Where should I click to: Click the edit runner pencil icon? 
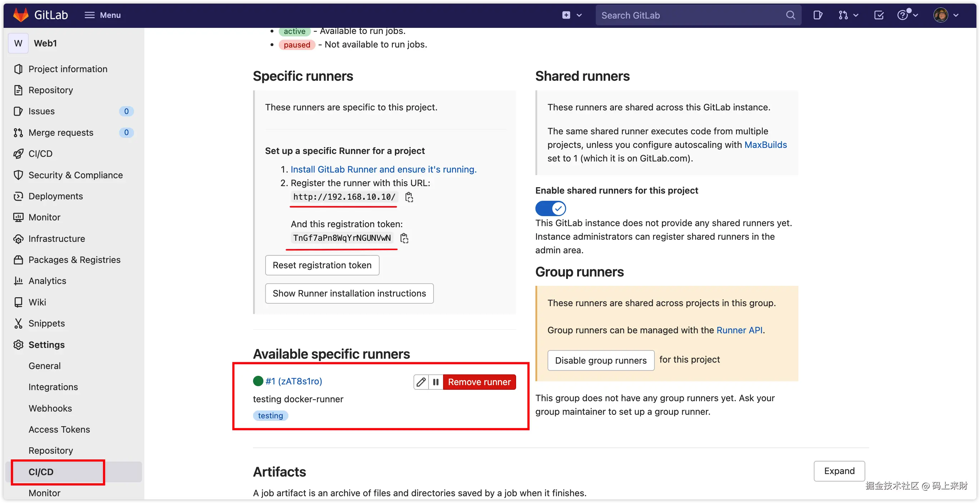(421, 382)
